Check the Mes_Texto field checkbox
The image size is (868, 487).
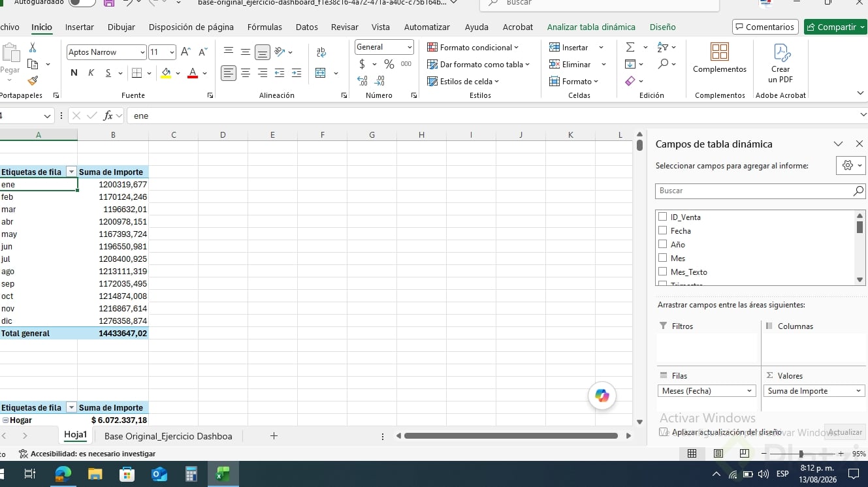[x=663, y=272]
